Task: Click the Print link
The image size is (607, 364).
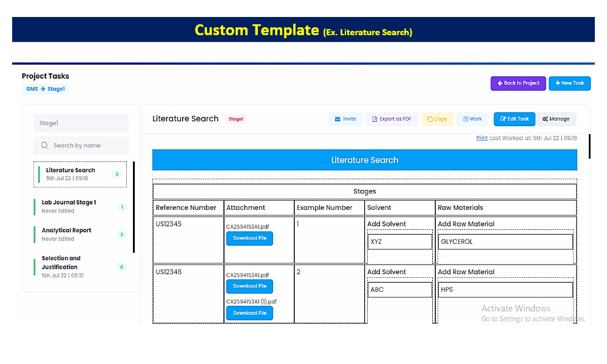Action: click(481, 138)
